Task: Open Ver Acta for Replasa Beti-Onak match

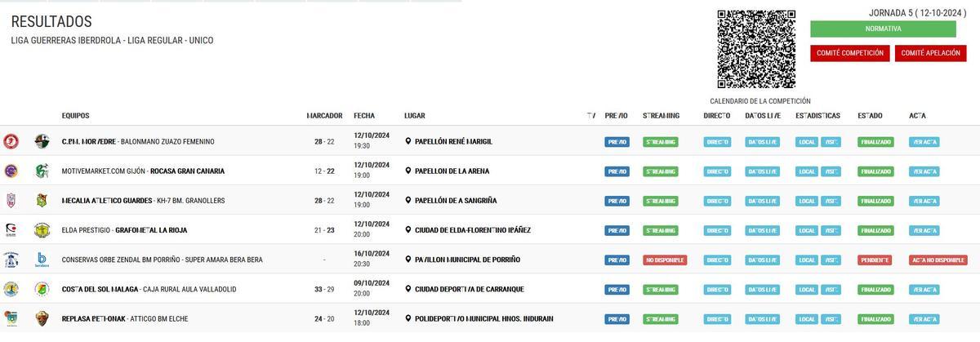Action: (x=924, y=319)
